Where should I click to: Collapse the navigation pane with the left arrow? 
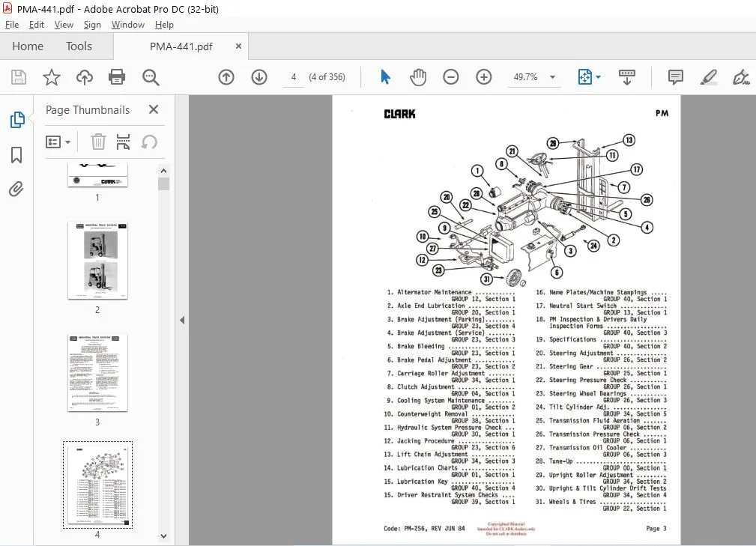tap(182, 320)
